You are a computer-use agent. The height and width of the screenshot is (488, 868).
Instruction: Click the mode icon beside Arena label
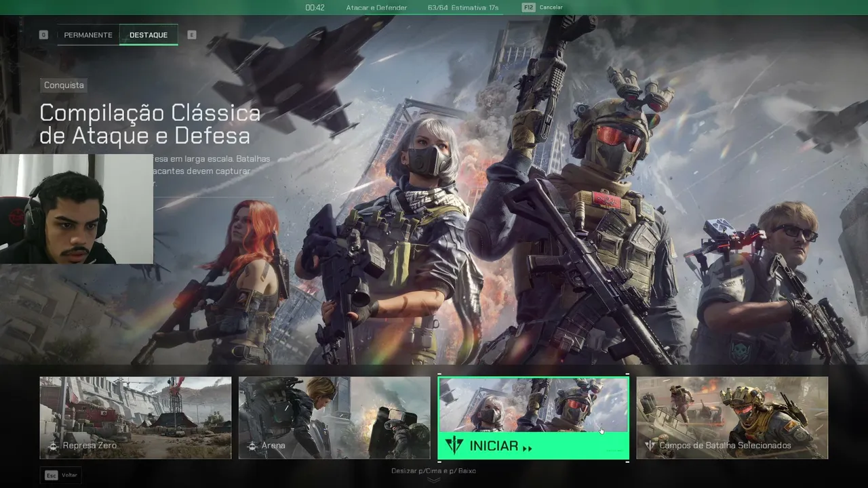coord(252,446)
